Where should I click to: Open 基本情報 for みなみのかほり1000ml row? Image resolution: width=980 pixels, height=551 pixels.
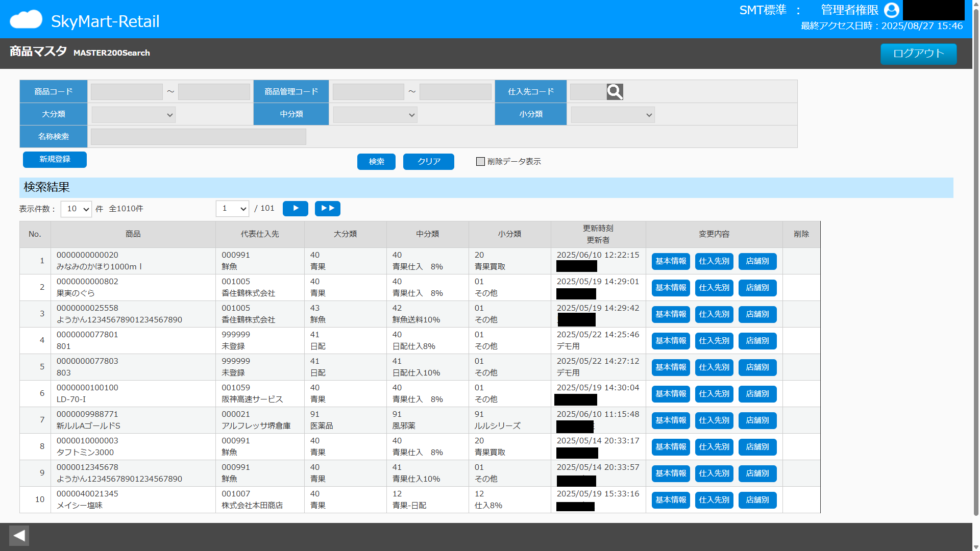click(670, 261)
